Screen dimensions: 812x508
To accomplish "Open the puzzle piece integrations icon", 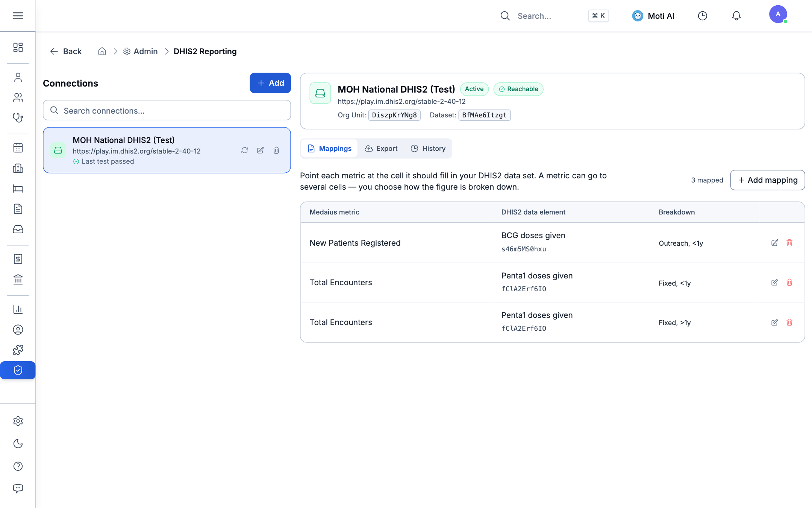I will tap(18, 350).
